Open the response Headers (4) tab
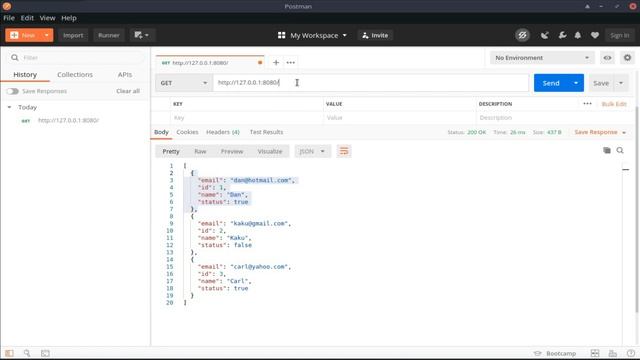 pos(223,132)
